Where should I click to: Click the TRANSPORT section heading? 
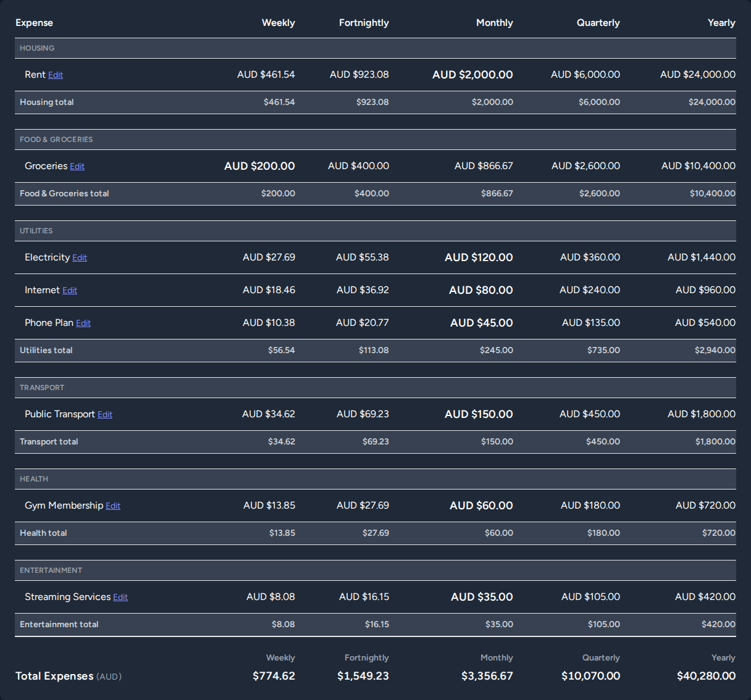pos(42,388)
